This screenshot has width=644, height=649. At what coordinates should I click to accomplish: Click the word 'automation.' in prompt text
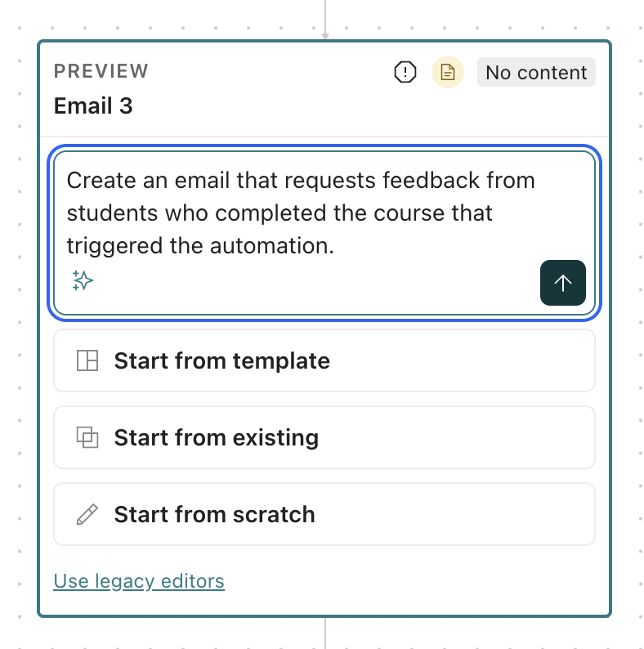coord(272,246)
